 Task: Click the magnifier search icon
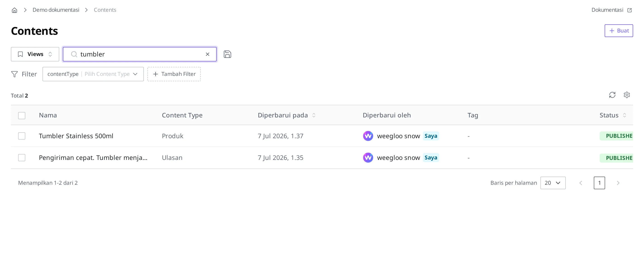click(x=74, y=54)
